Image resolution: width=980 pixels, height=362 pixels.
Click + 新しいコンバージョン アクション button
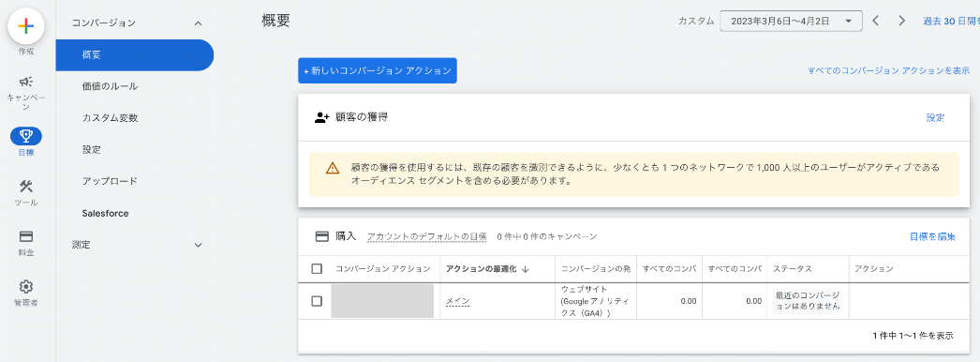pos(378,70)
